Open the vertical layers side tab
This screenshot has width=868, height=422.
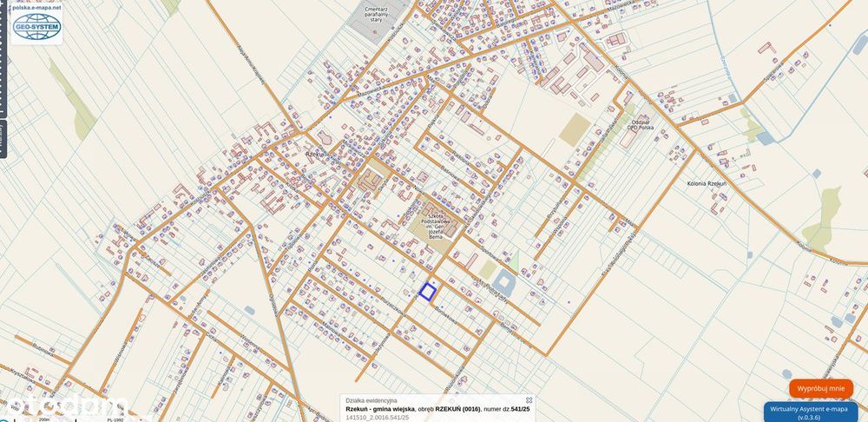pyautogui.click(x=3, y=139)
